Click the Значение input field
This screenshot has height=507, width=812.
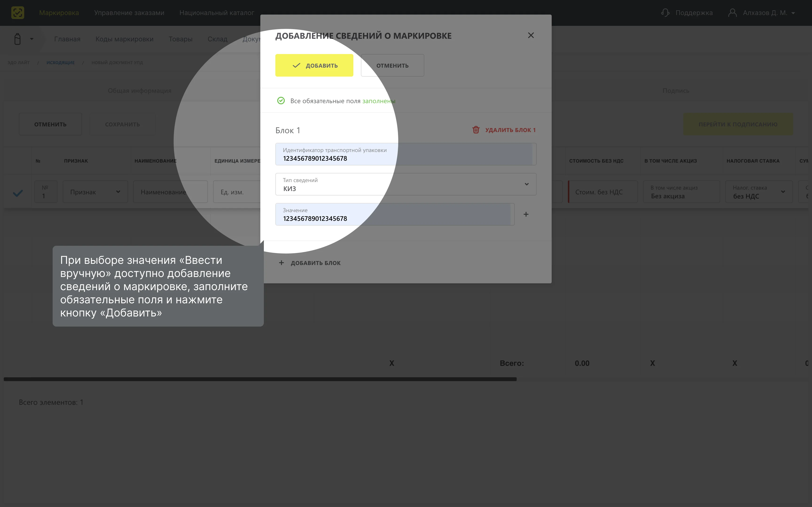click(394, 214)
